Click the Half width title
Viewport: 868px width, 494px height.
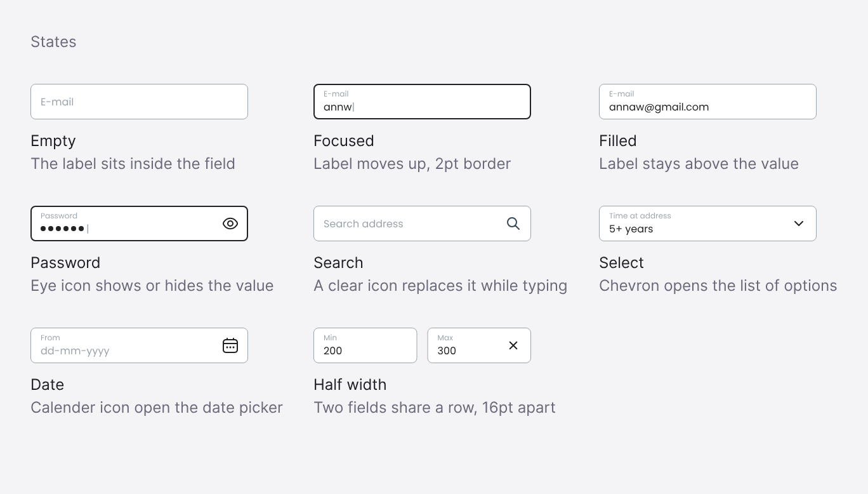point(350,385)
